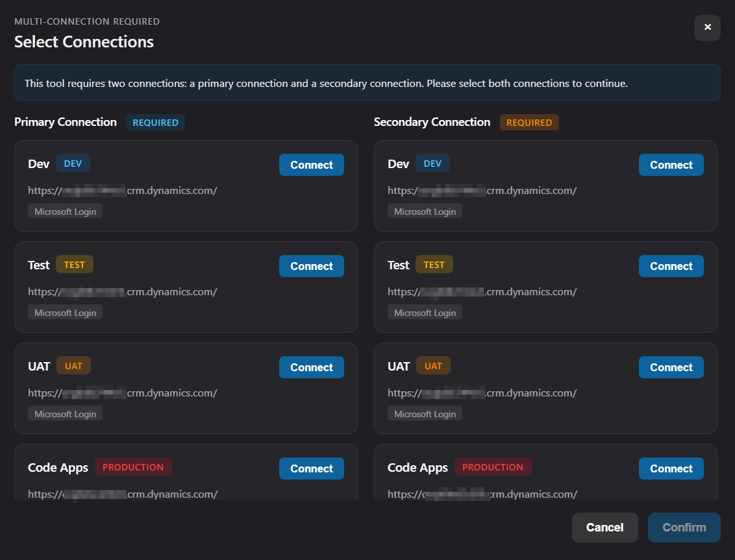The height and width of the screenshot is (560, 735).
Task: Click the Microsoft Login tag in secondary UAT card
Action: [x=425, y=414]
